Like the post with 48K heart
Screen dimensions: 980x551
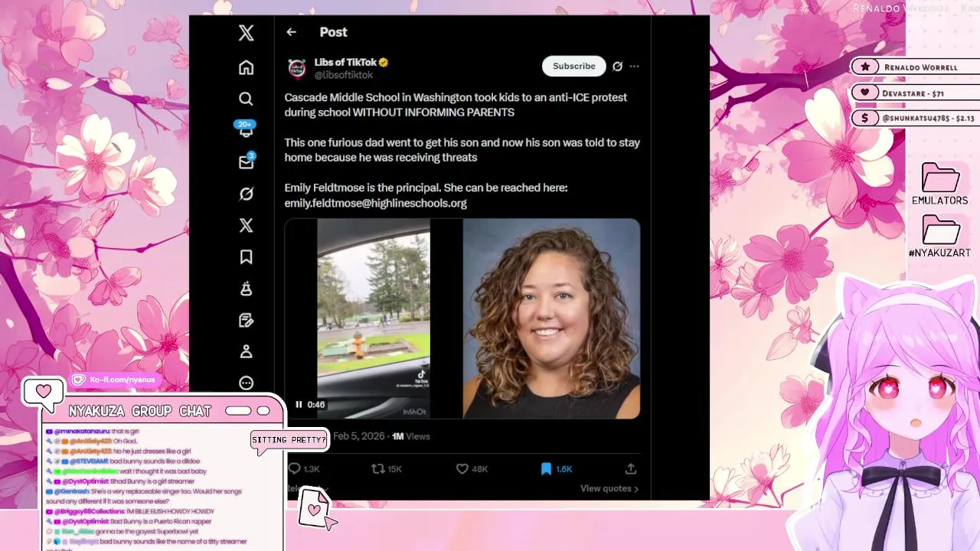(x=472, y=468)
